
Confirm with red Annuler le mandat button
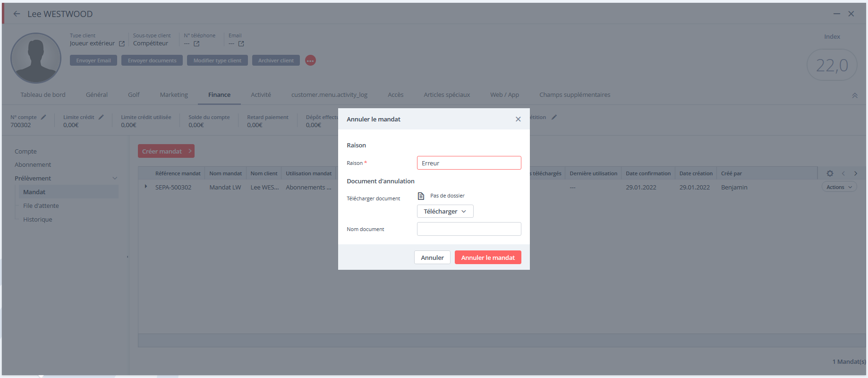[x=488, y=258]
